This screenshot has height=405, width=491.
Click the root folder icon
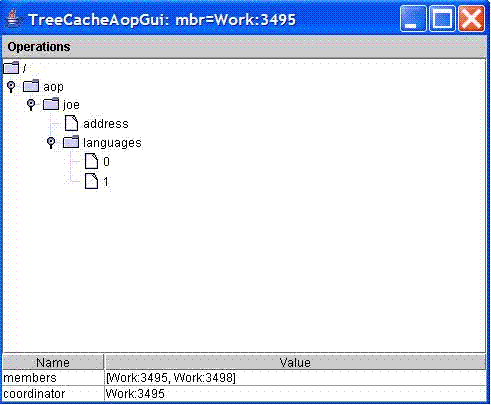point(11,68)
